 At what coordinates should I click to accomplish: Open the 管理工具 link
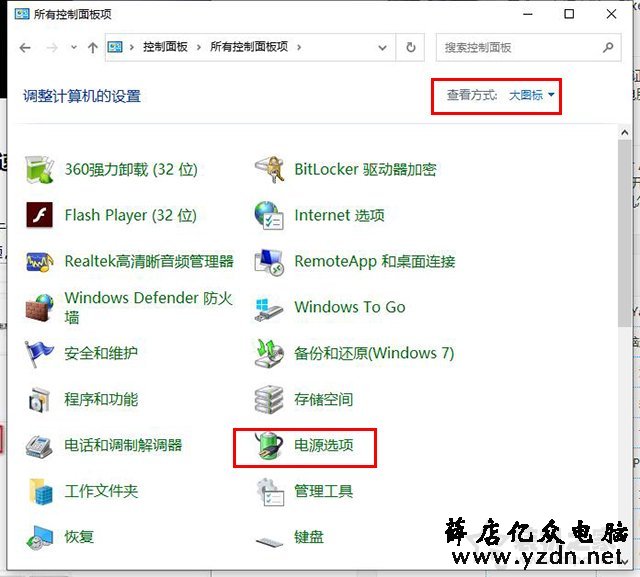tap(324, 491)
